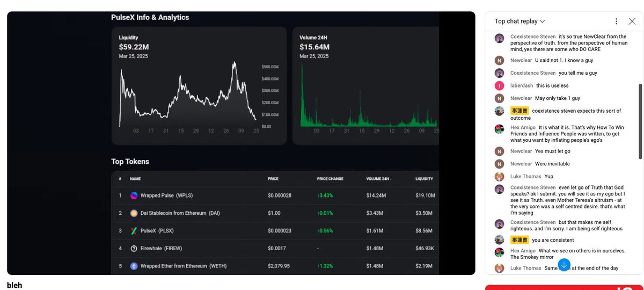Click the $15.64M volume value

tap(314, 47)
